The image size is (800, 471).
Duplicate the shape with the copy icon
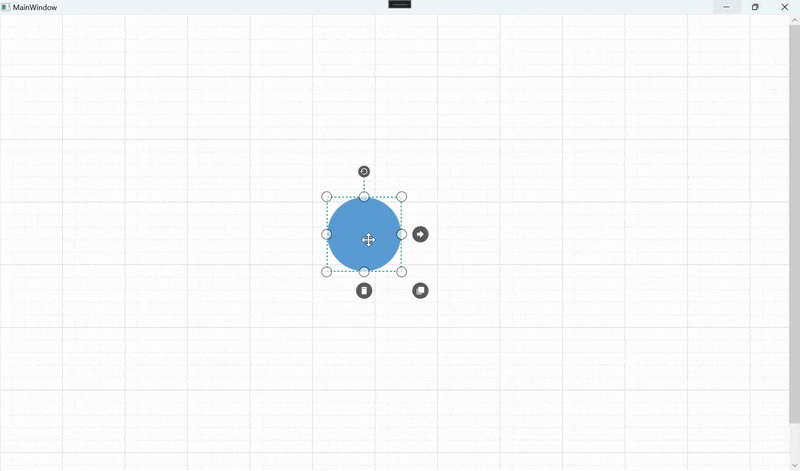[x=420, y=291]
